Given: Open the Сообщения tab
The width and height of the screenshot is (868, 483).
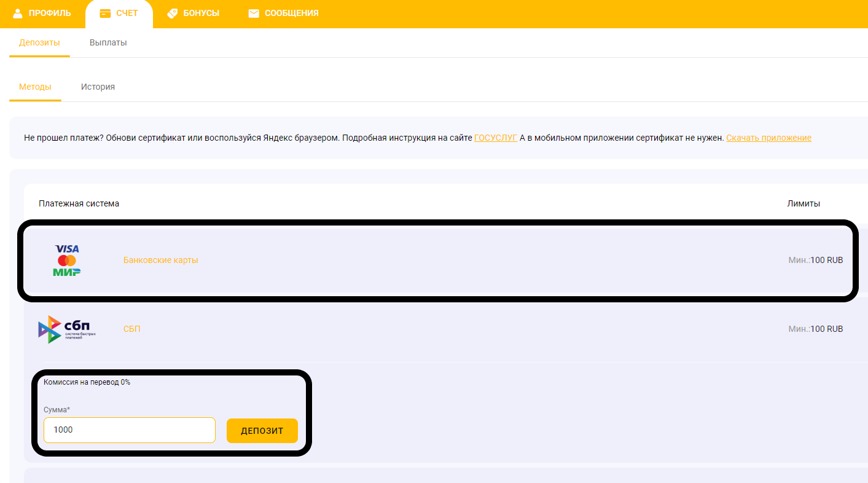Looking at the screenshot, I should tap(283, 13).
